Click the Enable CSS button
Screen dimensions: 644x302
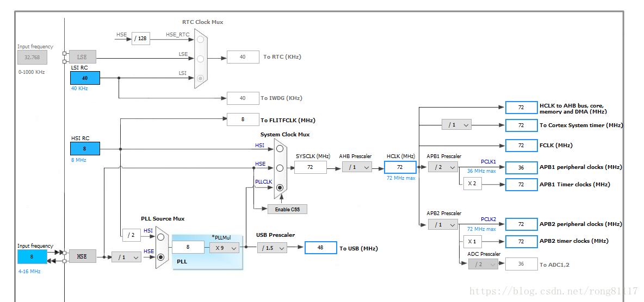coord(288,209)
